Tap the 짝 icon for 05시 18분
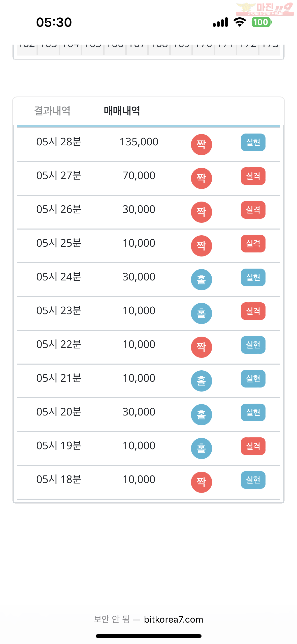Image resolution: width=297 pixels, height=644 pixels. [x=201, y=482]
